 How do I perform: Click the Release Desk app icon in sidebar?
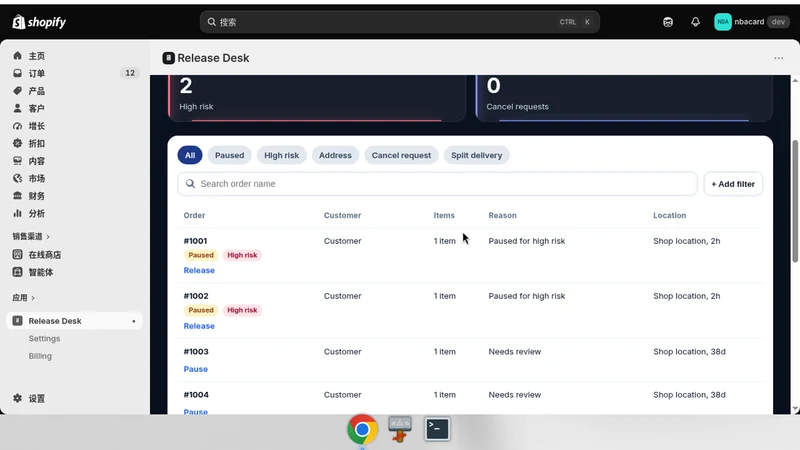click(x=17, y=320)
